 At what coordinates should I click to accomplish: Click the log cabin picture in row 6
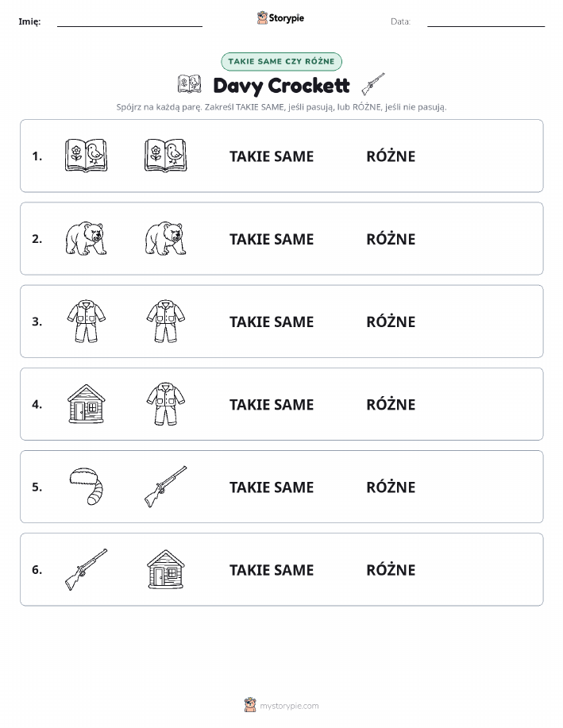pos(165,569)
